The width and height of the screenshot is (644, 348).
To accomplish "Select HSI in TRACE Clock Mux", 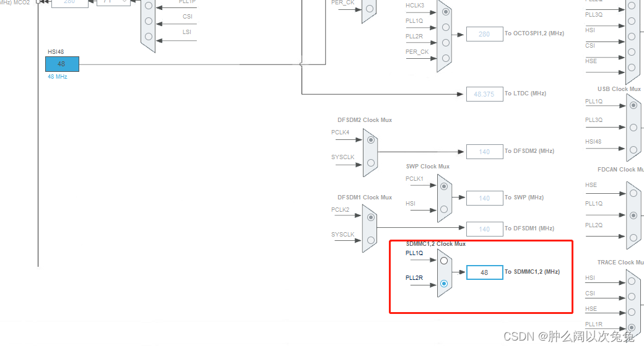I will click(x=632, y=281).
